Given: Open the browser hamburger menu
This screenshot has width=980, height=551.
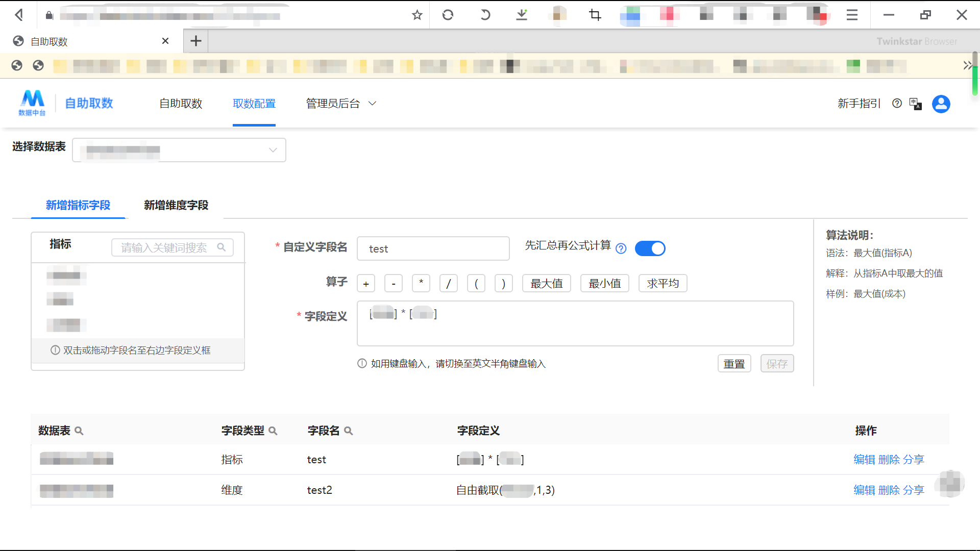Looking at the screenshot, I should pos(852,15).
